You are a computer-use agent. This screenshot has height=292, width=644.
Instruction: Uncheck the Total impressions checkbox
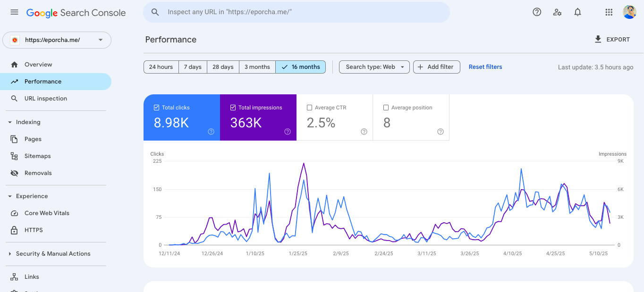233,108
